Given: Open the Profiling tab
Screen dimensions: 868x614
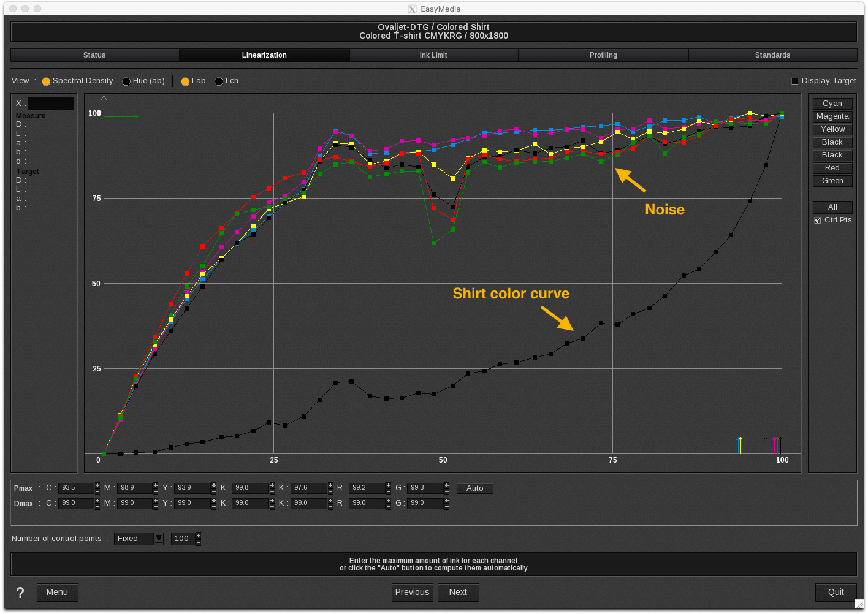Looking at the screenshot, I should [603, 55].
